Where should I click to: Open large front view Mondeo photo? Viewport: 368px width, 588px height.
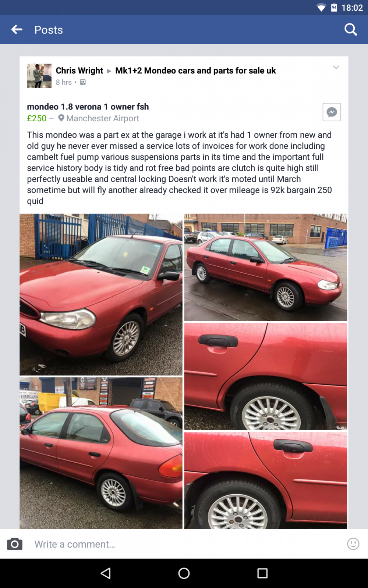coord(101,294)
